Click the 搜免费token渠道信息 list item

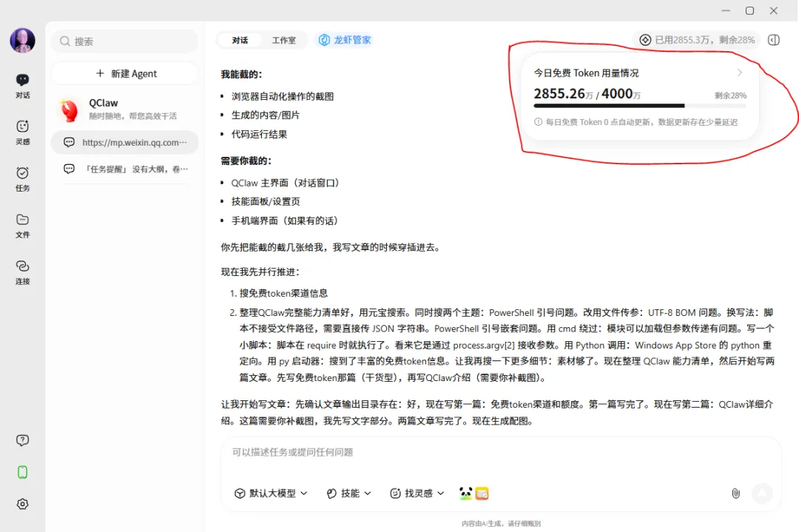tap(284, 294)
